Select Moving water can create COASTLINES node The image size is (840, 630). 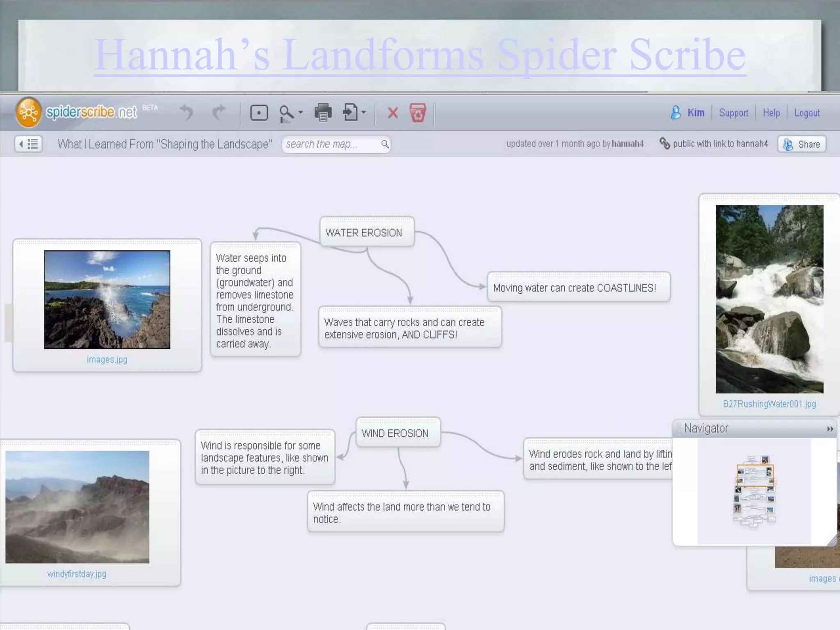pyautogui.click(x=578, y=287)
